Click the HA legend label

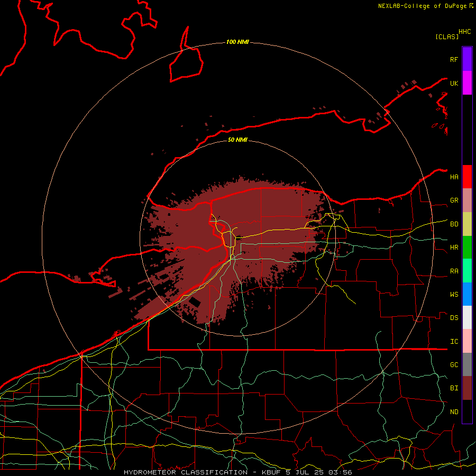[x=454, y=177]
